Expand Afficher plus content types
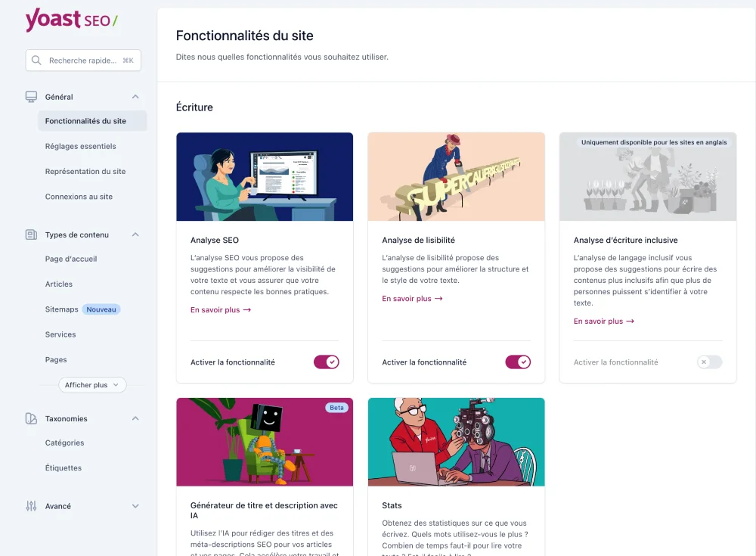 tap(92, 385)
